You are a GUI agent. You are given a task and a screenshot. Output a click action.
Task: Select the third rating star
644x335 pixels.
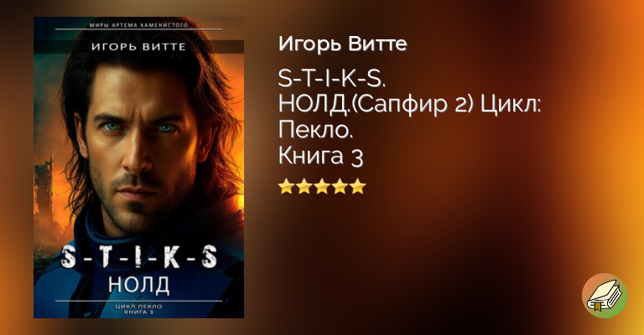pos(322,187)
